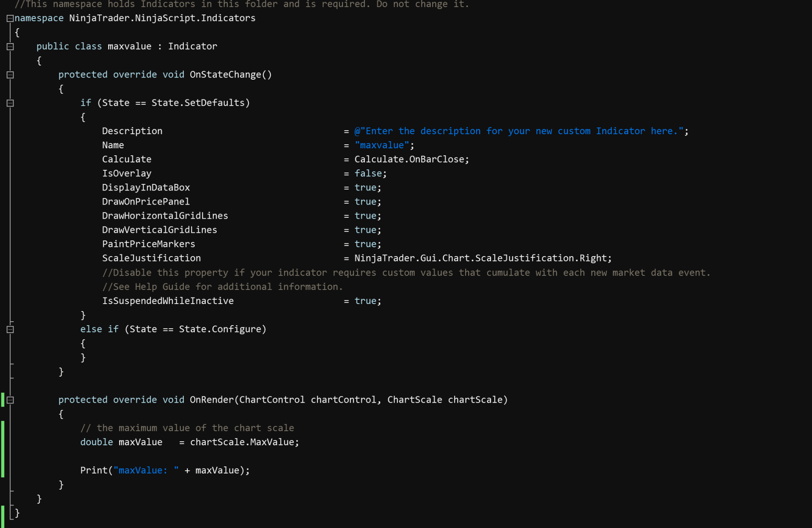Screen dimensions: 812x528
Task: Click the "See Help Guide" comment line
Action: [222, 287]
